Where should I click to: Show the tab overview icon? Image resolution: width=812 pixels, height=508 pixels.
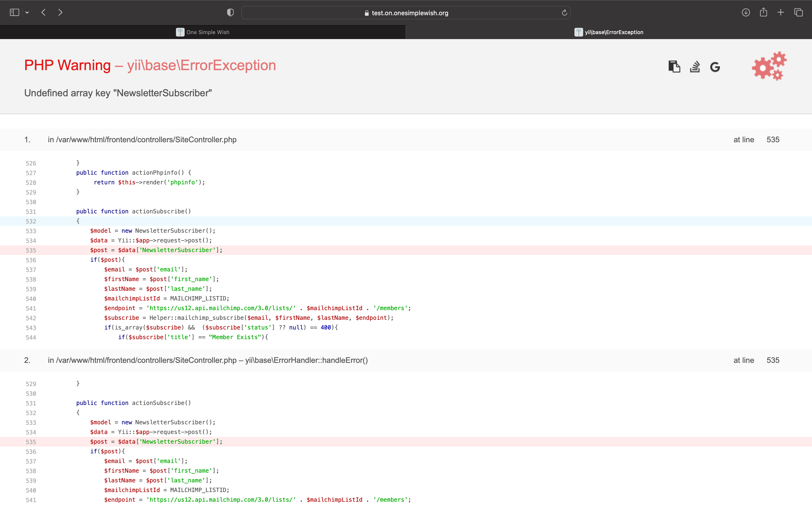click(x=798, y=12)
